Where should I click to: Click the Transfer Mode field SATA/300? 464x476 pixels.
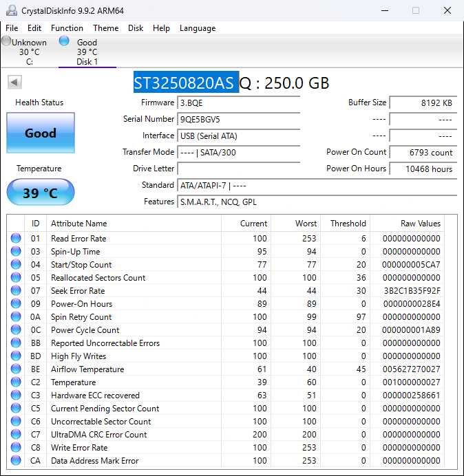[238, 152]
